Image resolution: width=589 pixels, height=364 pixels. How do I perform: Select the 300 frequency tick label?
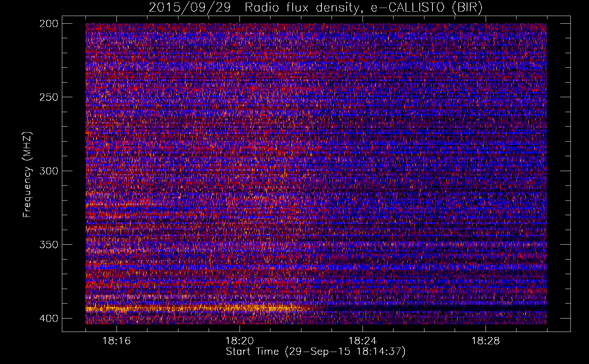[x=49, y=171]
